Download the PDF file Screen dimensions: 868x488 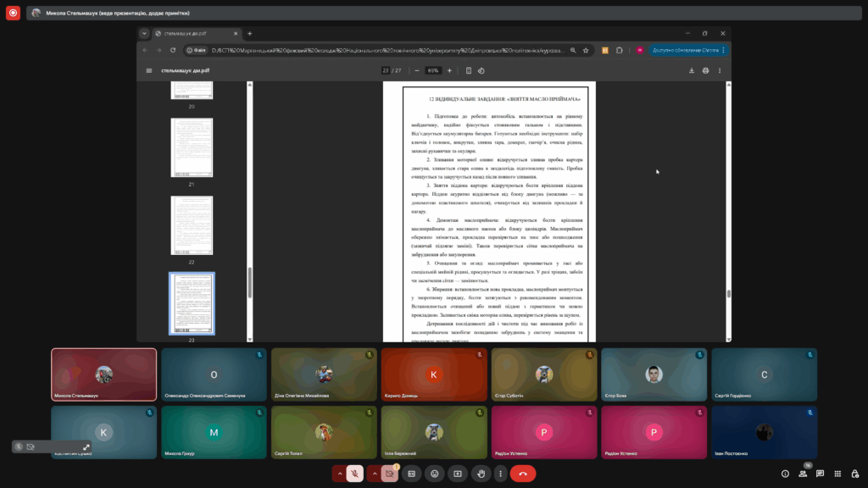coord(692,71)
